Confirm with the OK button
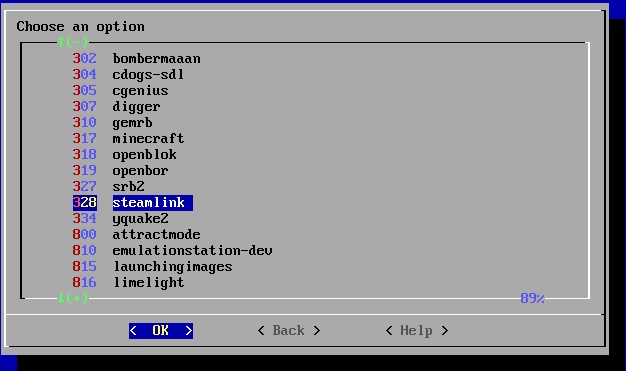This screenshot has width=626, height=371. click(x=161, y=331)
